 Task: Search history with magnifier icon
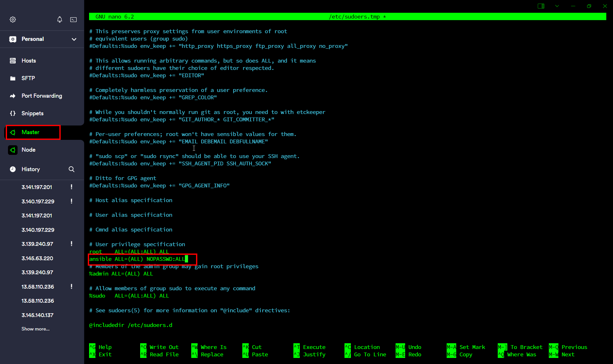[72, 169]
